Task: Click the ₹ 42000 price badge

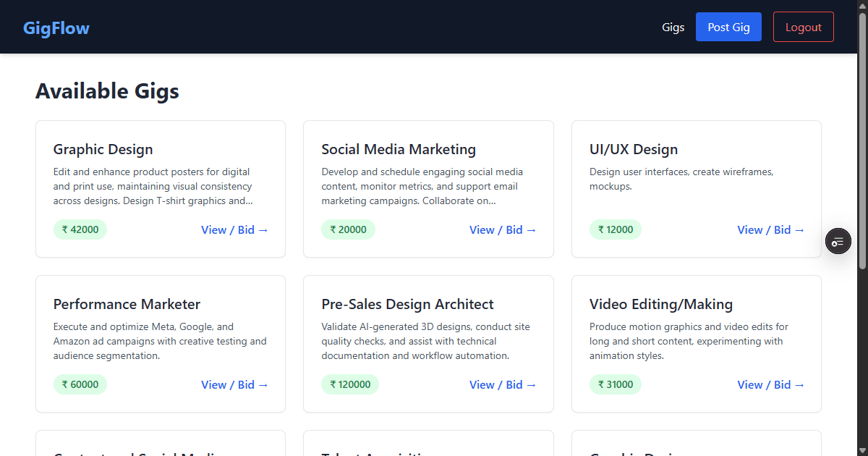Action: [x=80, y=229]
